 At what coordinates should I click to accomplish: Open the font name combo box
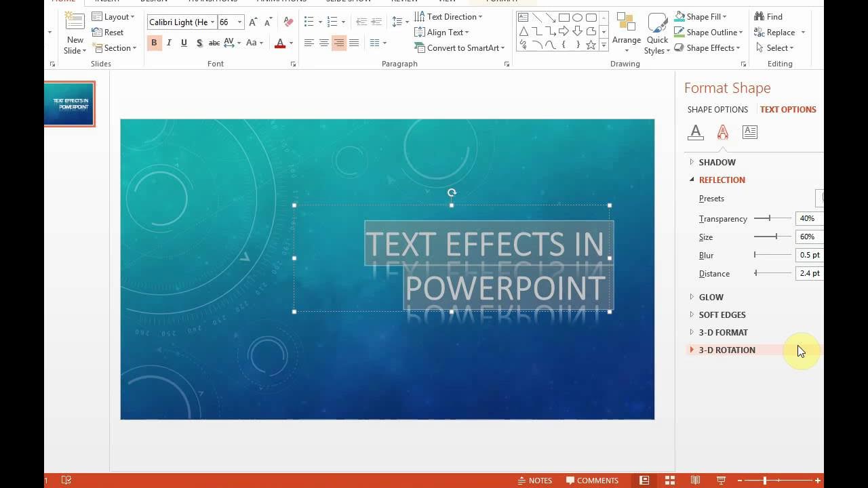pos(182,22)
